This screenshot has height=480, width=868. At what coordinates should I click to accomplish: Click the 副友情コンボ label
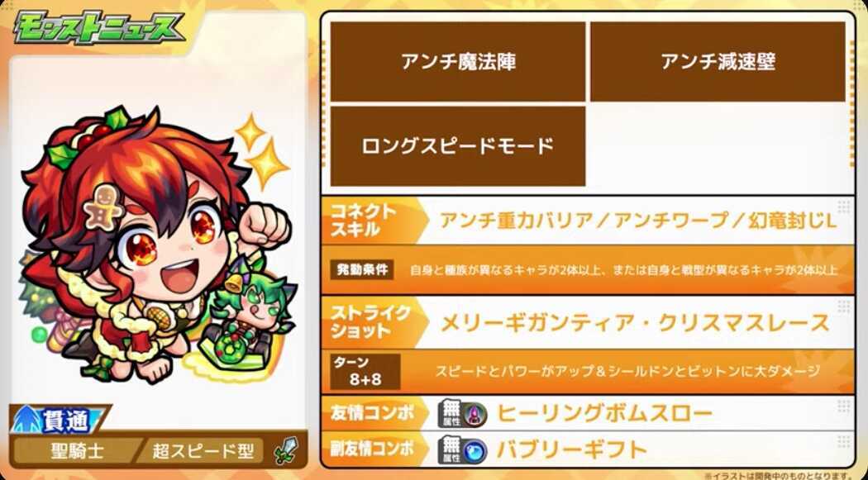tap(372, 449)
